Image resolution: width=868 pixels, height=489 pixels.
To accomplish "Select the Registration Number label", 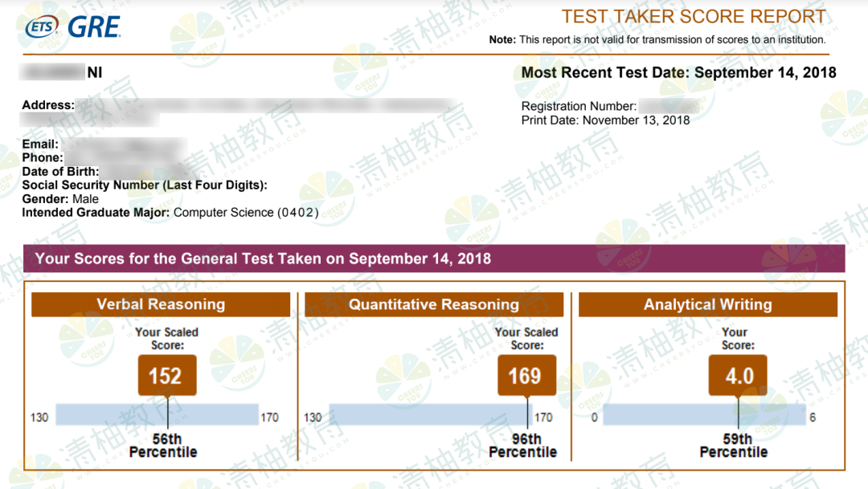I will pyautogui.click(x=579, y=106).
